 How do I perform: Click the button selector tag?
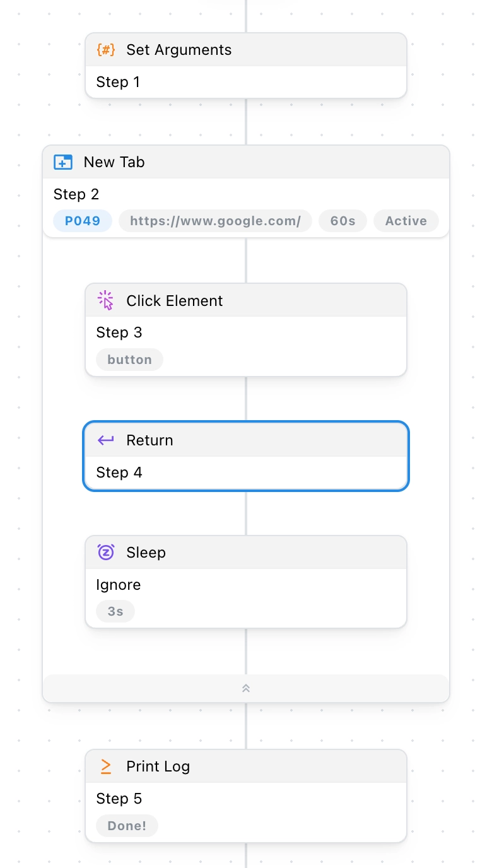pos(129,360)
